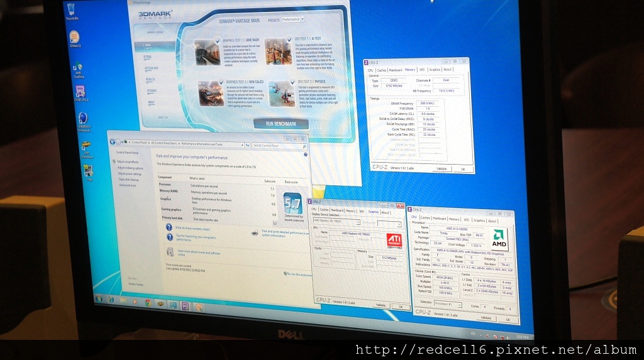Image resolution: width=644 pixels, height=360 pixels.
Task: Open the Processor #1 selection dropdown
Action: (x=448, y=304)
